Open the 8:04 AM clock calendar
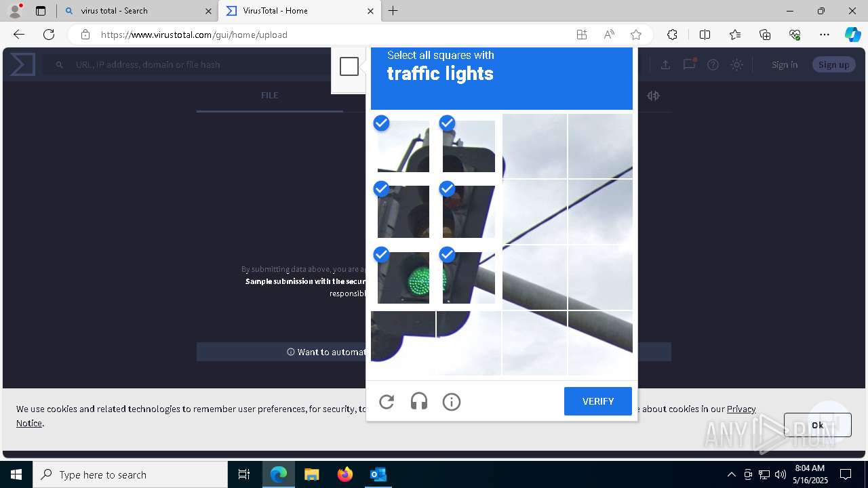The height and width of the screenshot is (488, 868). tap(809, 474)
